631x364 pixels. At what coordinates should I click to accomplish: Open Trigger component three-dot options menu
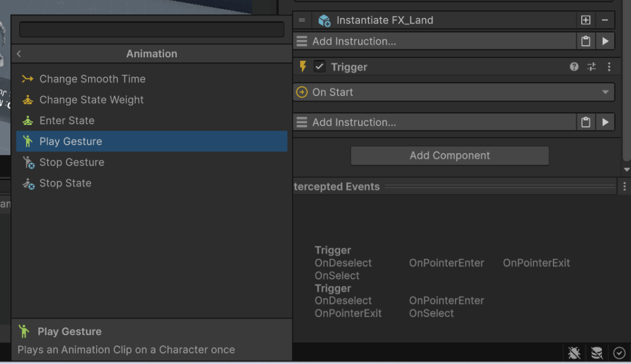pyautogui.click(x=609, y=67)
